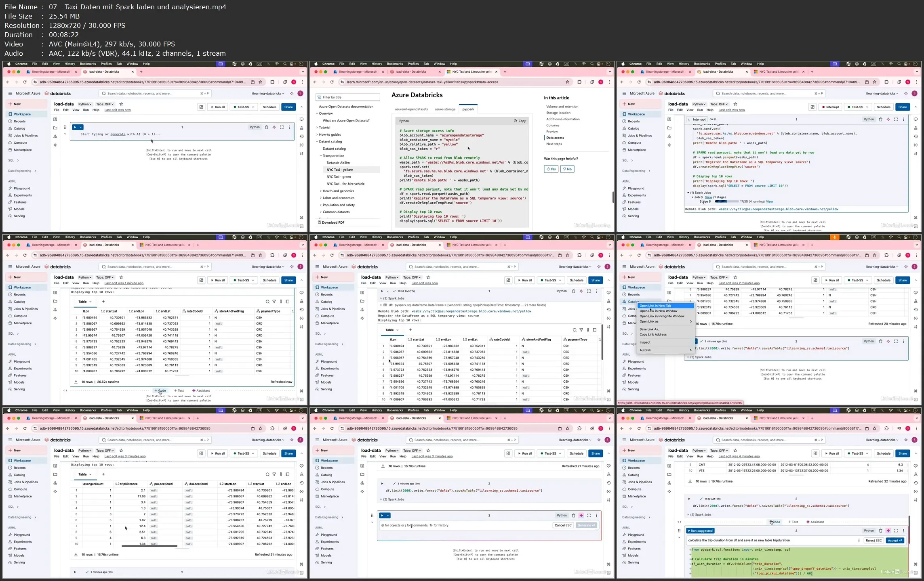Open focus-mode icon in the Run suggested cell
The image size is (924, 581).
[896, 531]
